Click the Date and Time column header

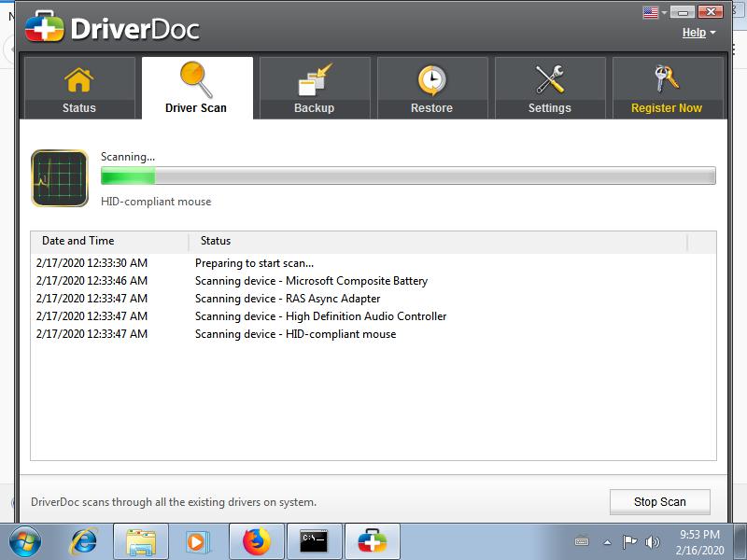coord(109,241)
